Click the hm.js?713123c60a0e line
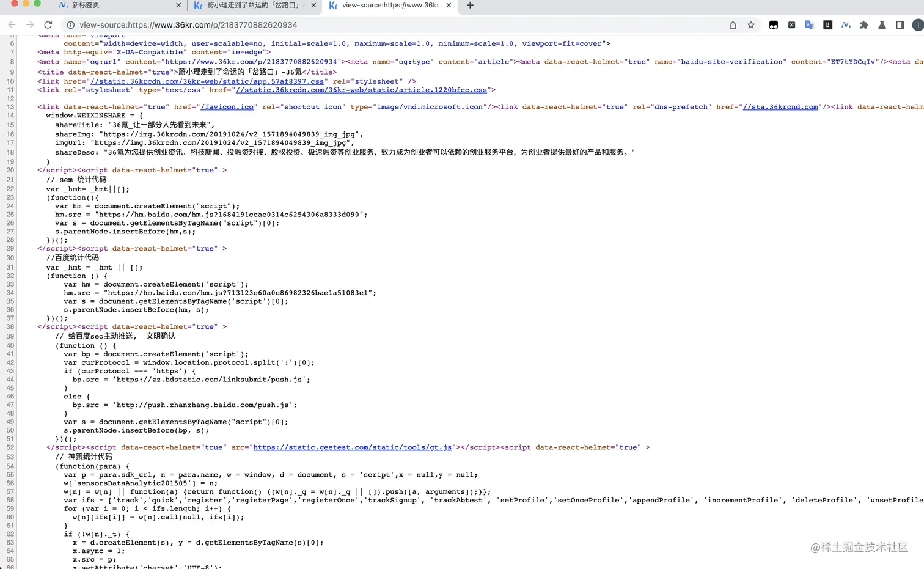 220,293
